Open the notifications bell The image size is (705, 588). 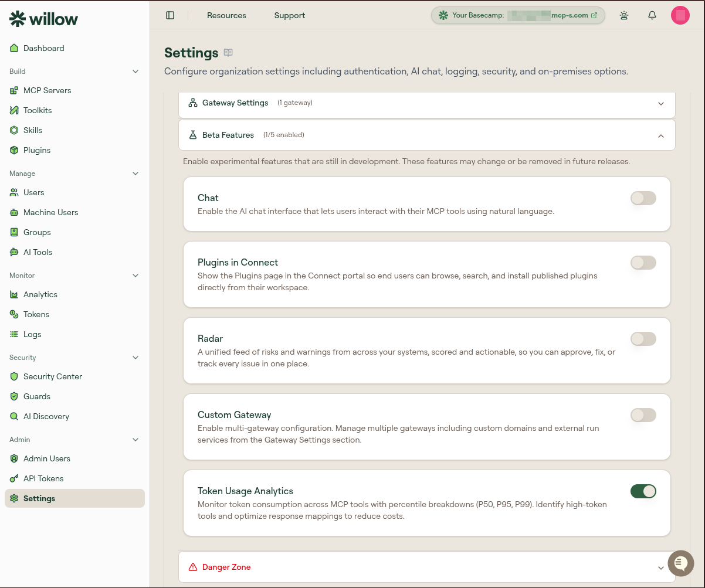click(x=652, y=15)
